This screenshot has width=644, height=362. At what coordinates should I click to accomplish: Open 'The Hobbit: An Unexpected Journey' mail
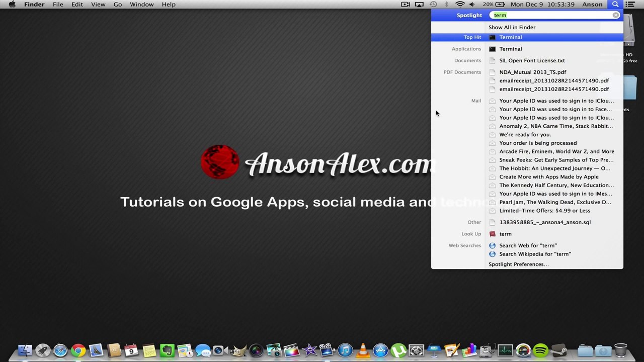(554, 168)
